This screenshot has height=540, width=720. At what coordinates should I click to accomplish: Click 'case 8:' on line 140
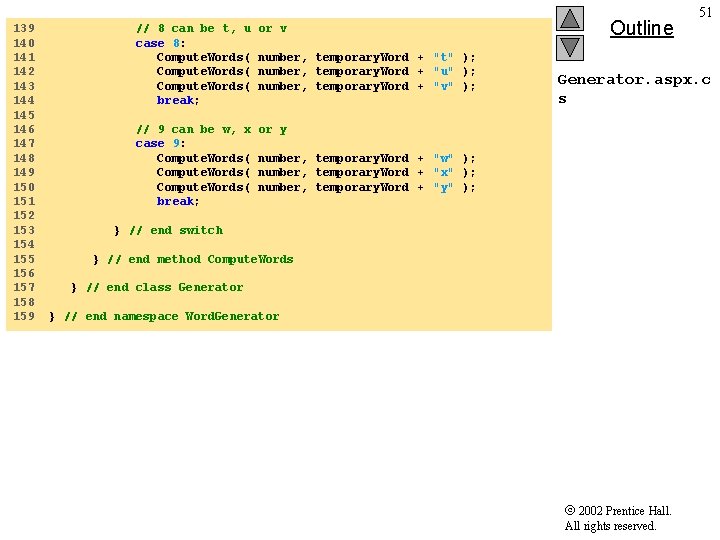pyautogui.click(x=160, y=43)
